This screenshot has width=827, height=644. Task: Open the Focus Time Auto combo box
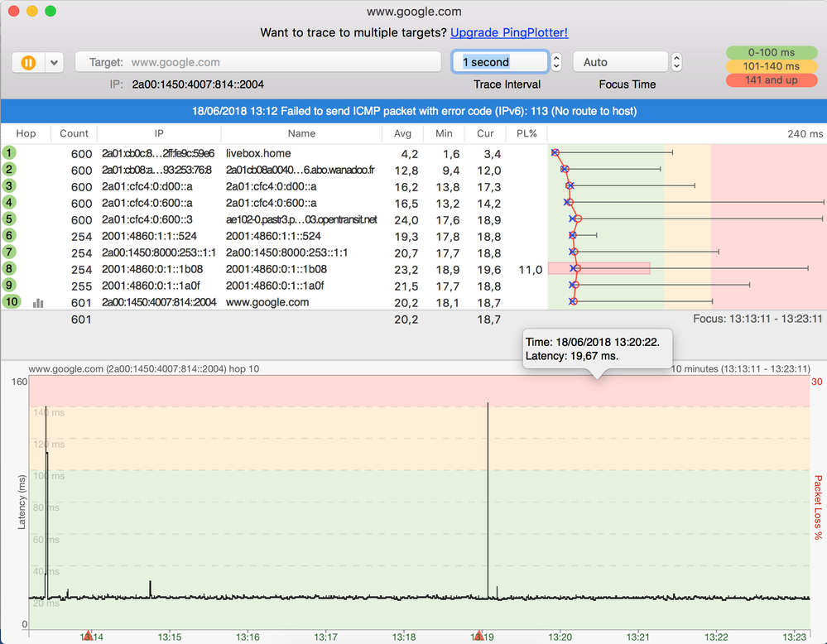point(620,62)
